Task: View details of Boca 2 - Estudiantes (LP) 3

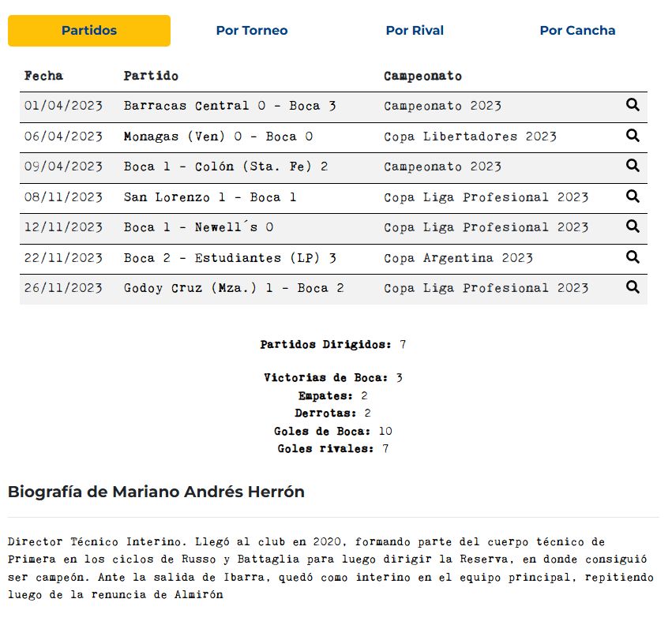Action: [x=633, y=257]
